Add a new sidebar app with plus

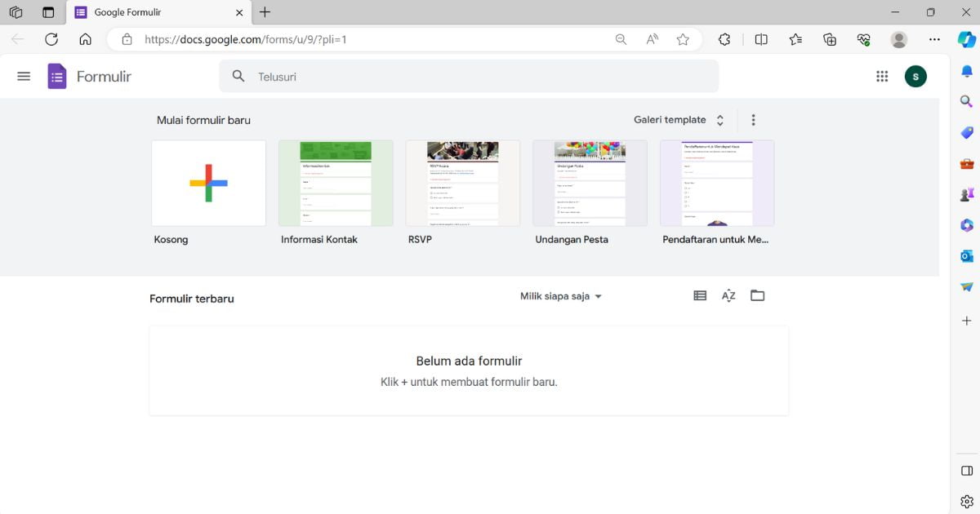967,321
